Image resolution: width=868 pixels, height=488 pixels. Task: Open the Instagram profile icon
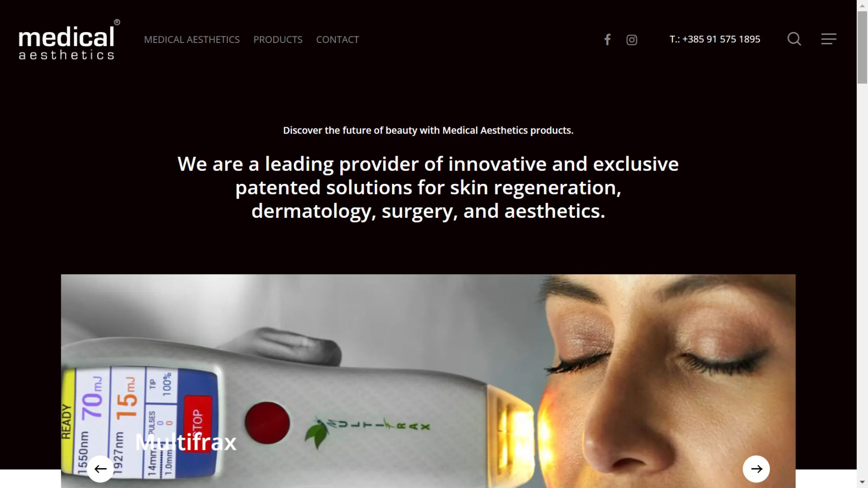coord(631,40)
